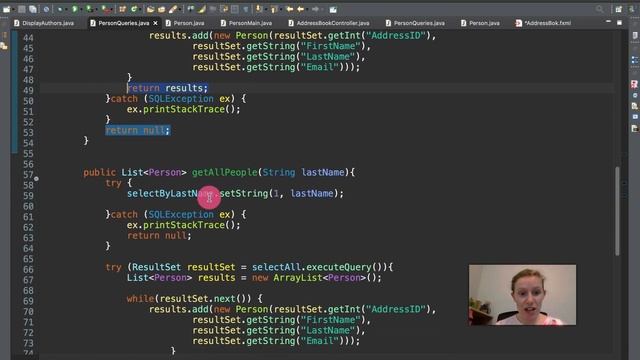Click the Open Perspective icon
The image size is (640, 360).
pyautogui.click(x=619, y=9)
